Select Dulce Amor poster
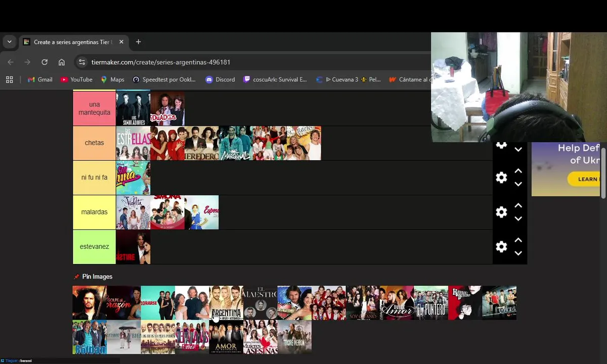Screen dimensions: 607x364 tap(397, 303)
